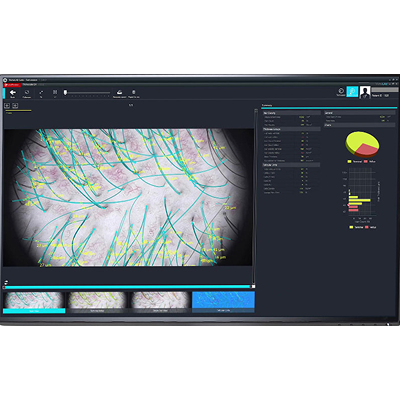Click the circular follow-up icon beside Back
This screenshot has width=400, height=400.
[x=27, y=92]
